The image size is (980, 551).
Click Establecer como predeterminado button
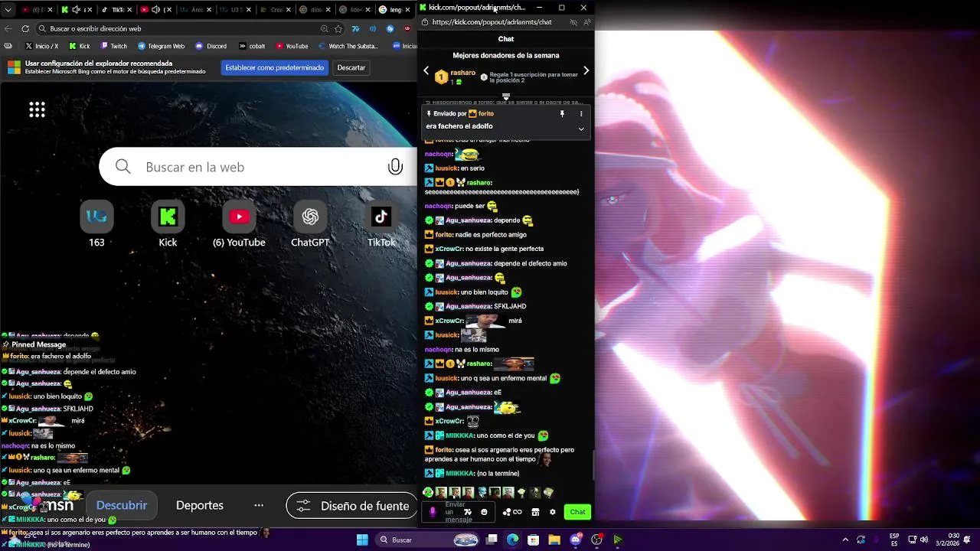(274, 67)
